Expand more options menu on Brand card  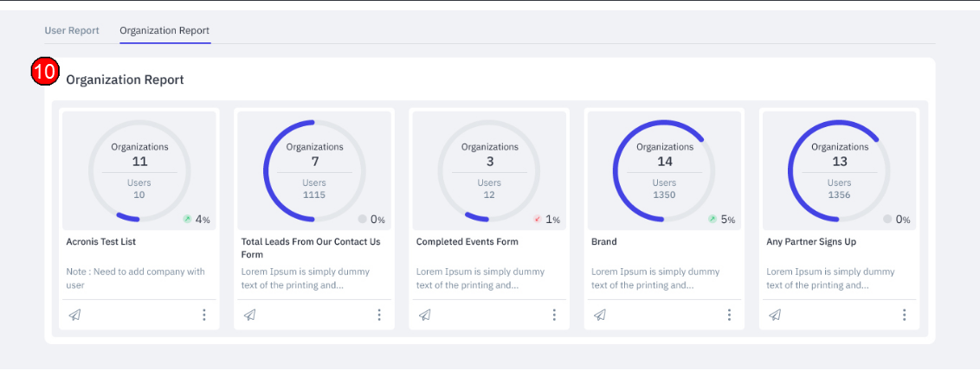click(729, 315)
